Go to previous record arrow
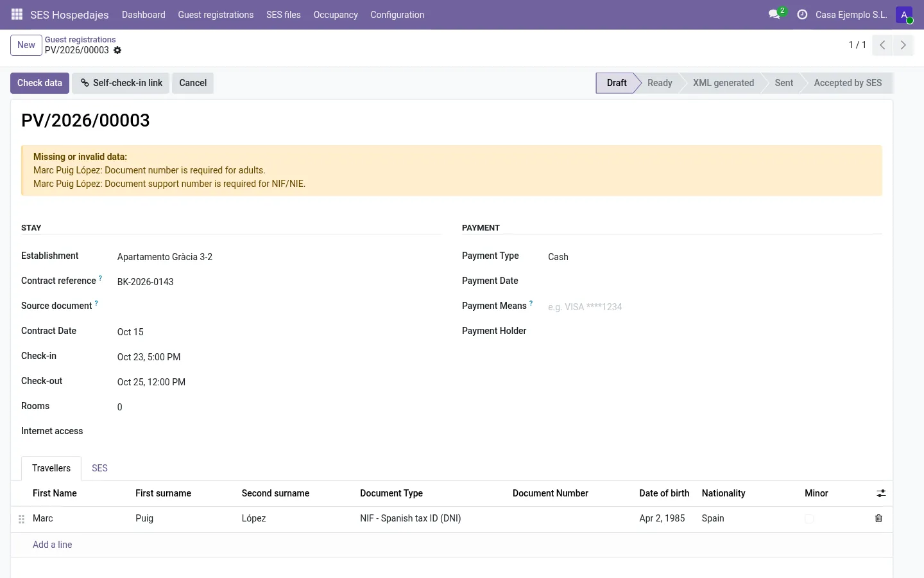This screenshot has height=578, width=924. [882, 45]
